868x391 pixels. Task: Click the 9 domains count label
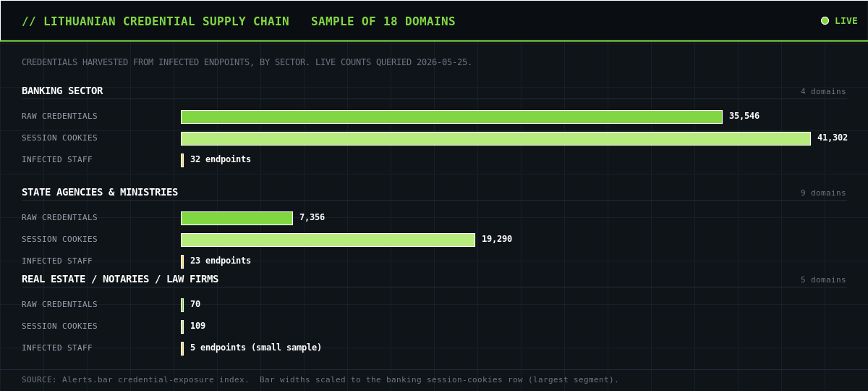pos(823,193)
